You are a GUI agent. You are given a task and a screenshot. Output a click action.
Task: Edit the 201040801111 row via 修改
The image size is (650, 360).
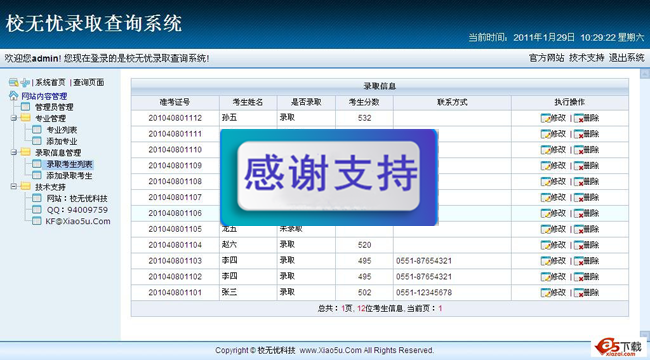click(553, 134)
